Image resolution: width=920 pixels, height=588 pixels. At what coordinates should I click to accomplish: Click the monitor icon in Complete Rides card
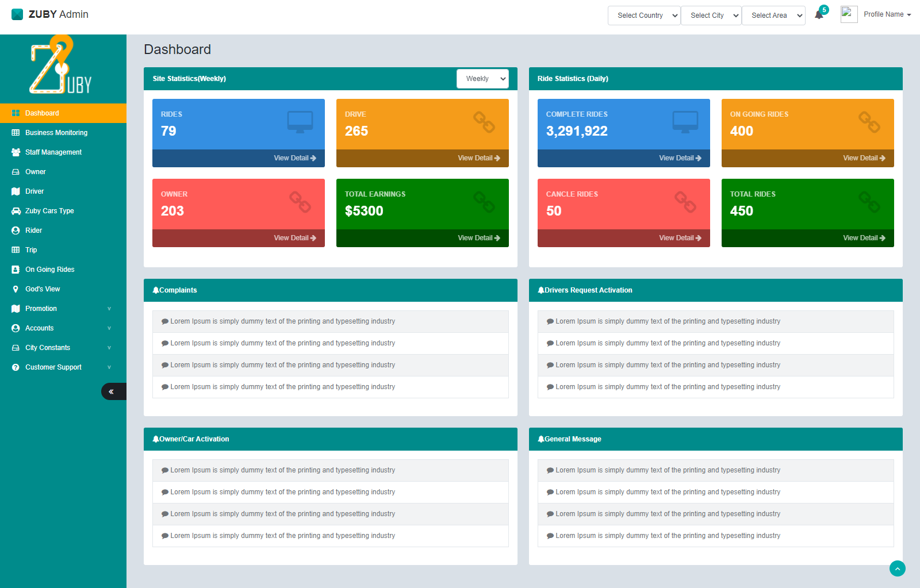tap(685, 122)
